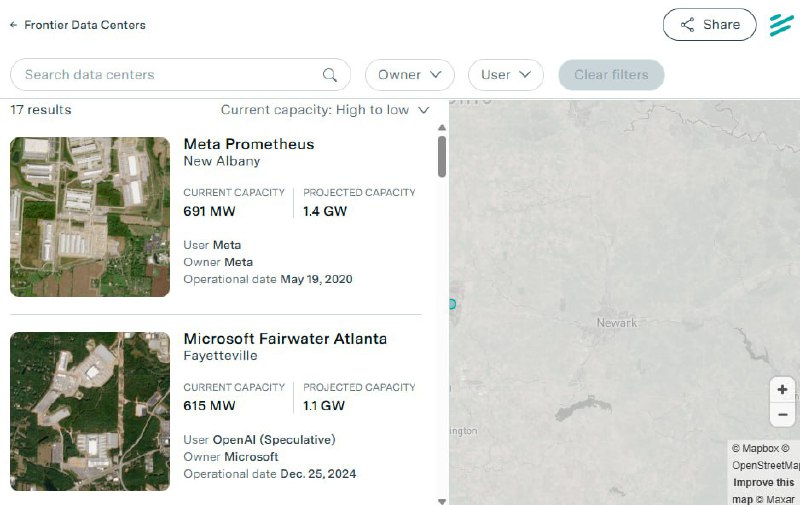
Task: Click the Improve this map link
Action: pyautogui.click(x=765, y=483)
